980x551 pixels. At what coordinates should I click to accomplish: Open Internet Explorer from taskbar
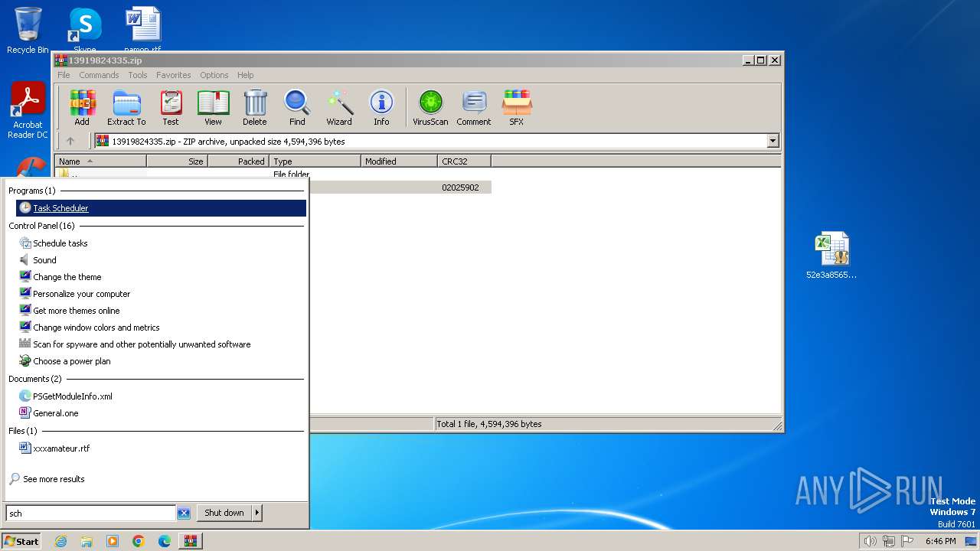click(60, 541)
